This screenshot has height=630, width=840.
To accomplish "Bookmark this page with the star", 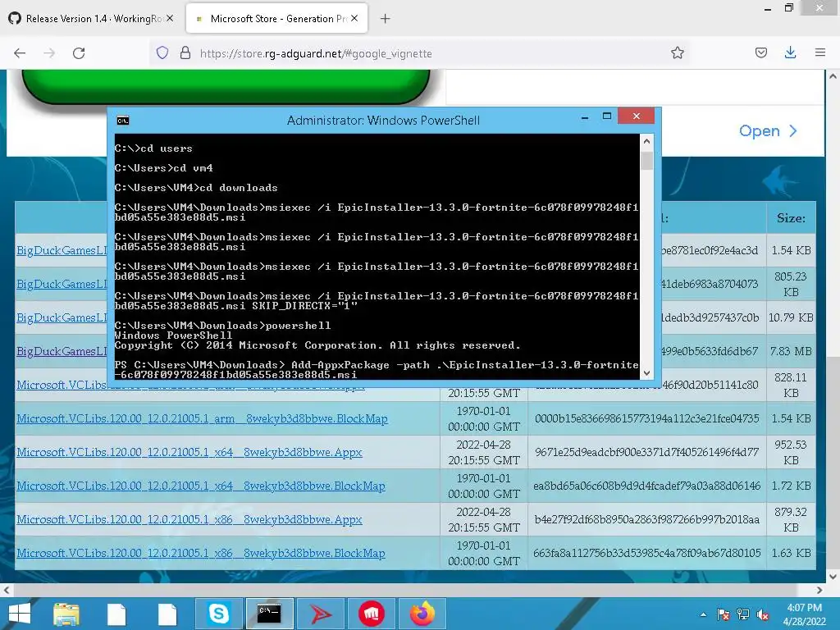I will pos(677,53).
